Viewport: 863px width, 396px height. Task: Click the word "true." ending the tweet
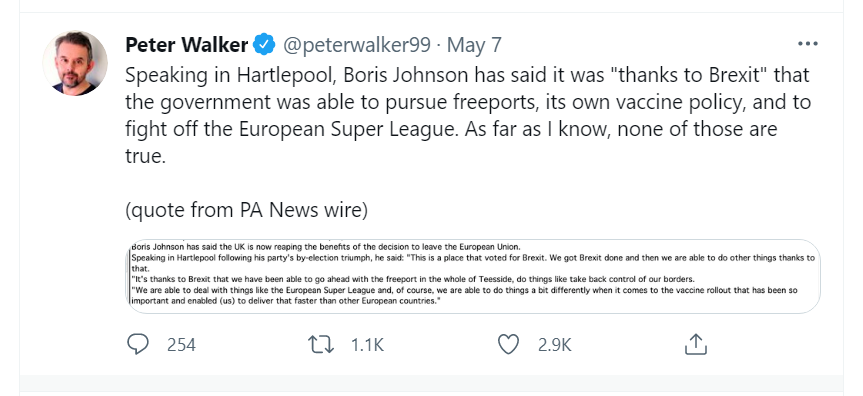point(145,156)
